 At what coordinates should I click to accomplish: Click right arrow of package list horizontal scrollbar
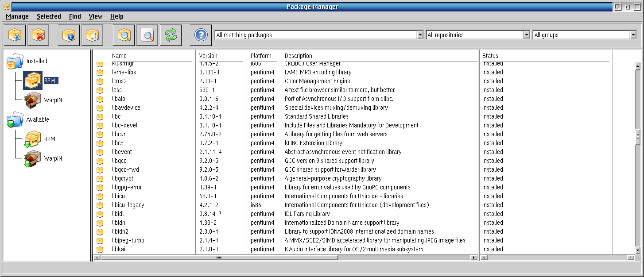pos(474,258)
